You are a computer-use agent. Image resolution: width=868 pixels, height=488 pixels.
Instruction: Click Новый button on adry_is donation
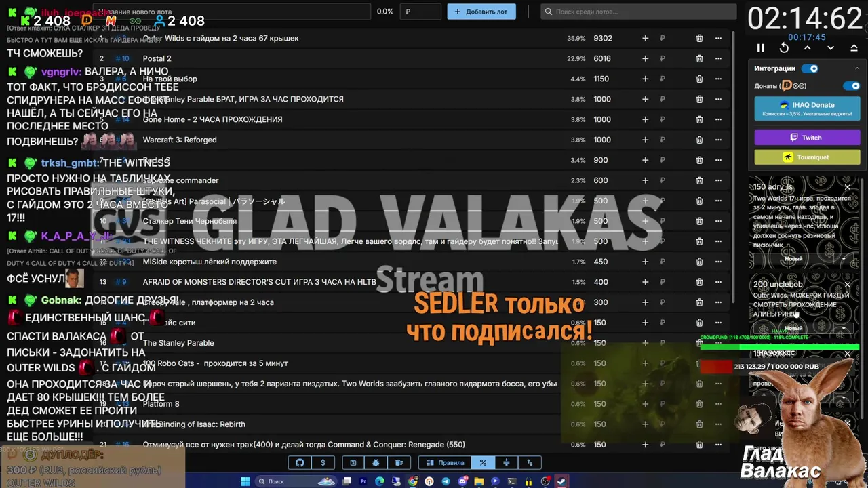click(793, 259)
